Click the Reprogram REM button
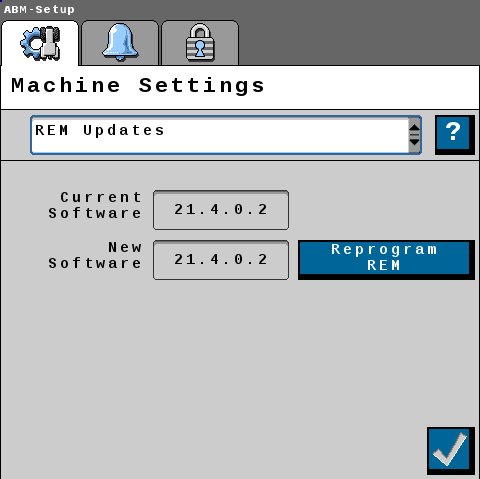Image resolution: width=480 pixels, height=479 pixels. pos(386,260)
